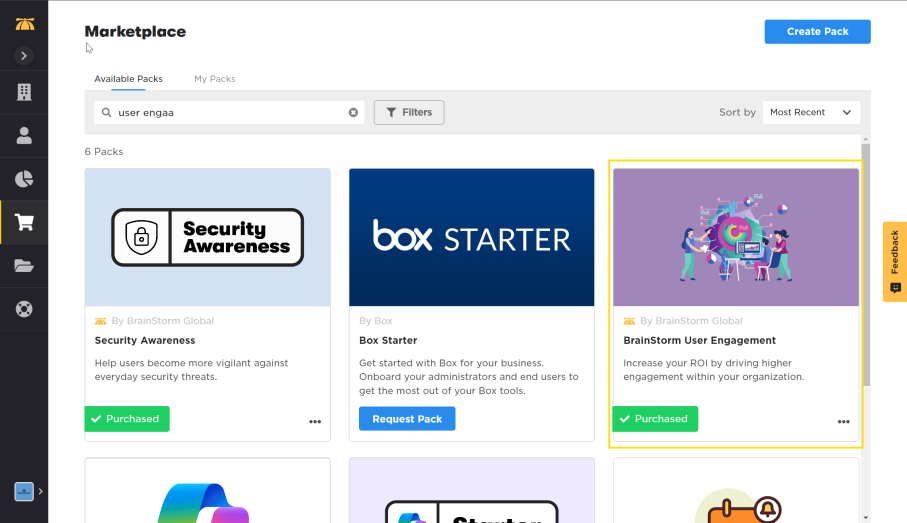The width and height of the screenshot is (907, 523).
Task: Click the search magnifier icon
Action: point(106,112)
